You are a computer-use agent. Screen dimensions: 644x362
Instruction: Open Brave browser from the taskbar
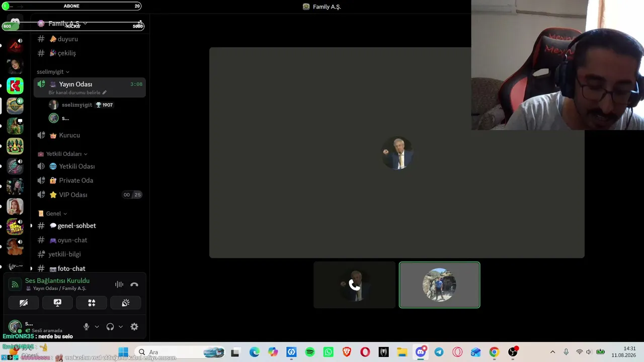(x=347, y=352)
